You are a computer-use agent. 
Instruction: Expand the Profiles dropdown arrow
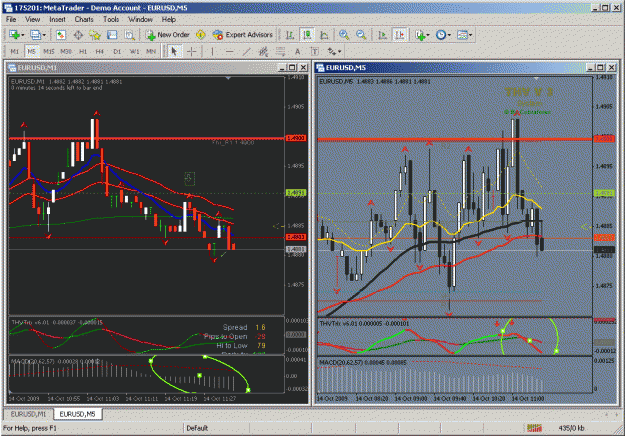pyautogui.click(x=44, y=35)
